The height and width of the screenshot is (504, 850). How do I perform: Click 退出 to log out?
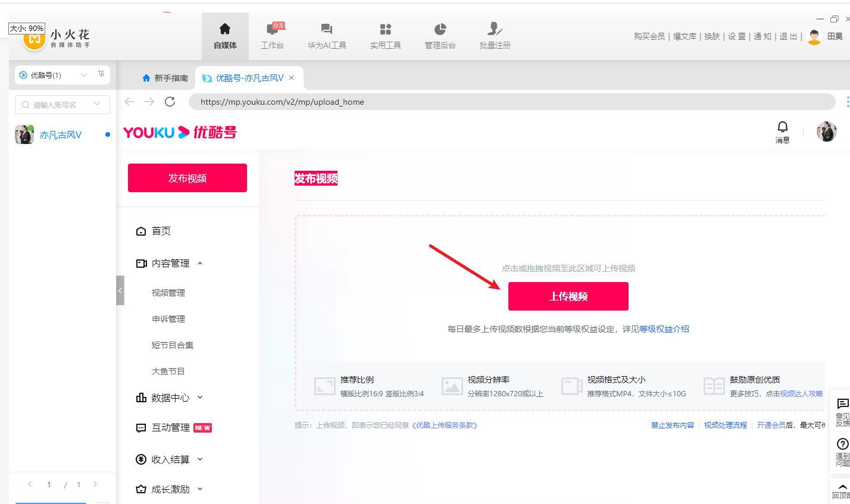788,36
